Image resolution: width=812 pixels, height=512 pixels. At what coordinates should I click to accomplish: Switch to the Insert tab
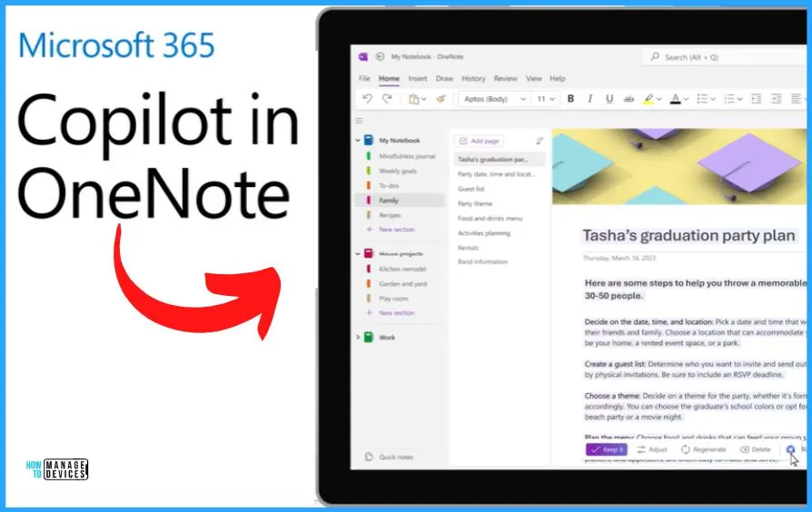[x=418, y=79]
